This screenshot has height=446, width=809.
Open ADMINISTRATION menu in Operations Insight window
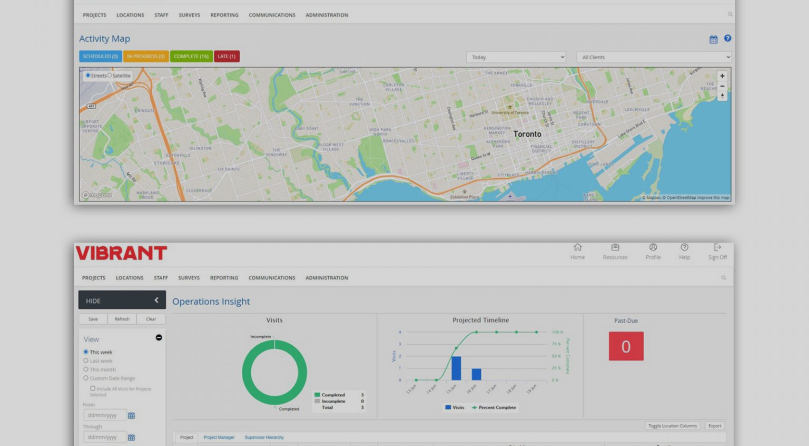coord(327,278)
